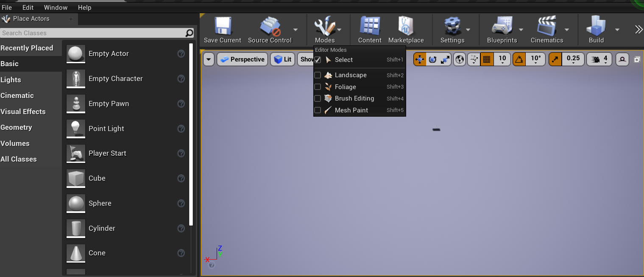The height and width of the screenshot is (277, 644).
Task: Click the Place Actors list scrollbar
Action: click(191, 134)
